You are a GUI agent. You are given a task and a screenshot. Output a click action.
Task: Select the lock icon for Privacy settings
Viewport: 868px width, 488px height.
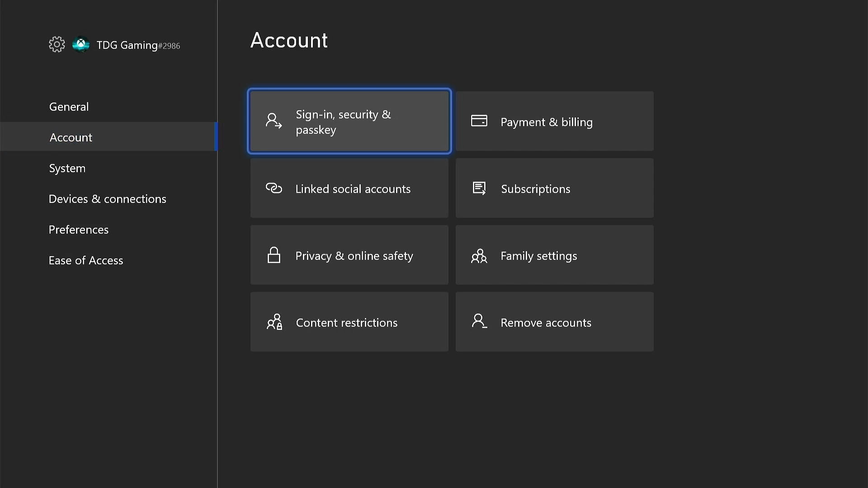tap(273, 254)
